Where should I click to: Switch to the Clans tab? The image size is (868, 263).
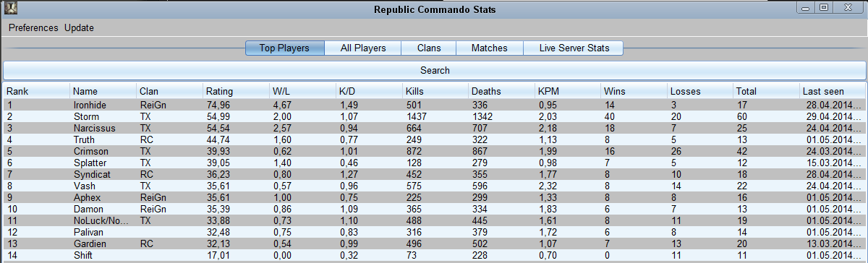pos(430,48)
